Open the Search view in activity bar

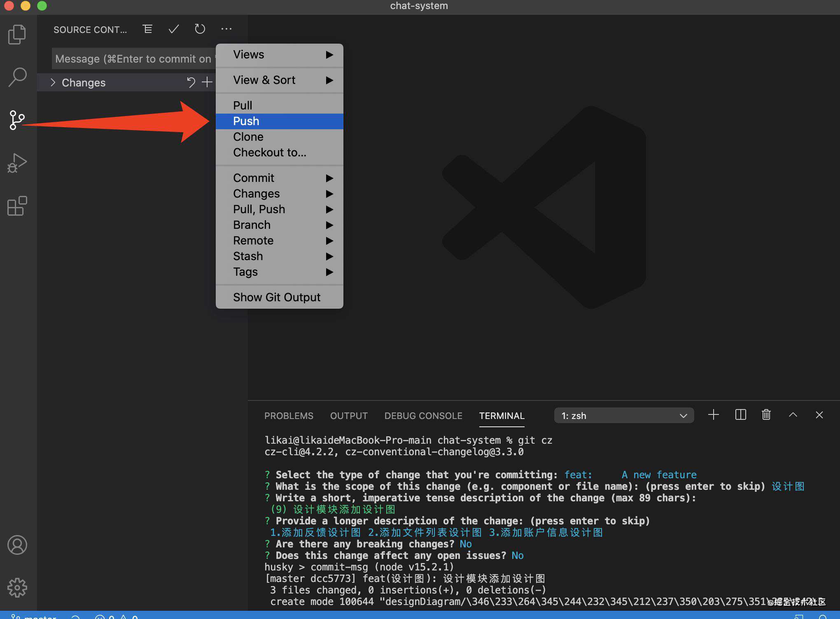pos(17,77)
